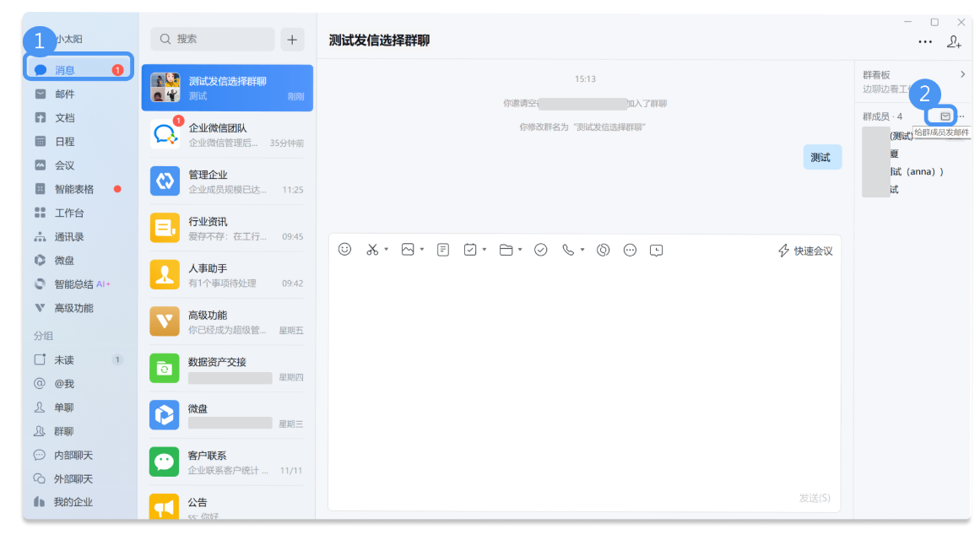Expand the screenshot tool dropdown arrow
980x540 pixels.
coord(387,250)
